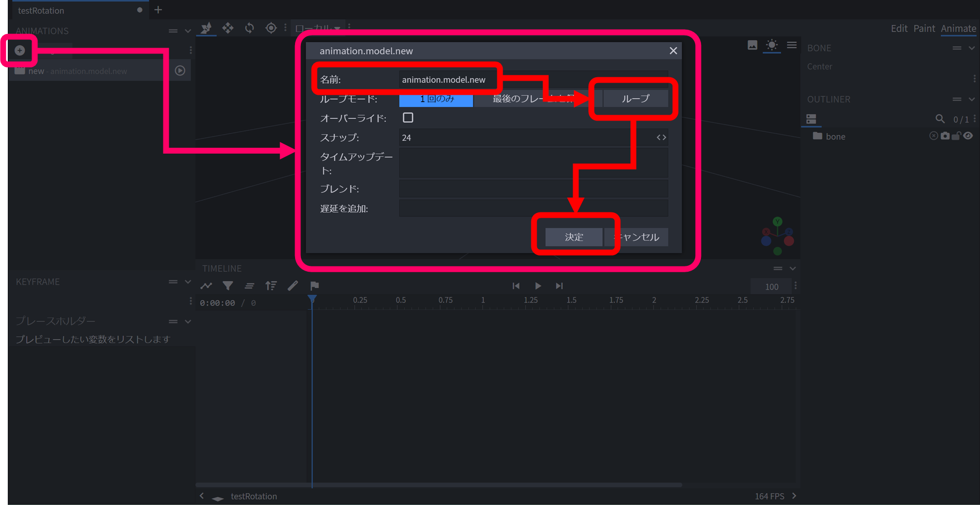The width and height of the screenshot is (980, 505).
Task: Play the animation.model.new animation
Action: pos(180,70)
